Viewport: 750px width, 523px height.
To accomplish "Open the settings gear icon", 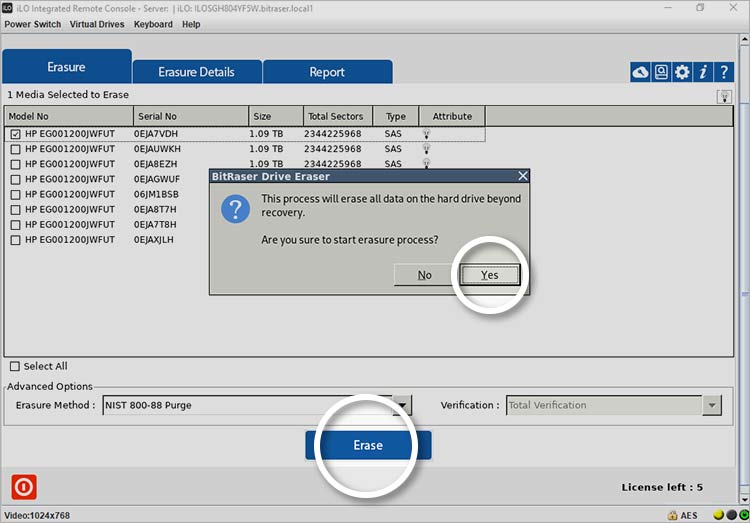I will 682,72.
